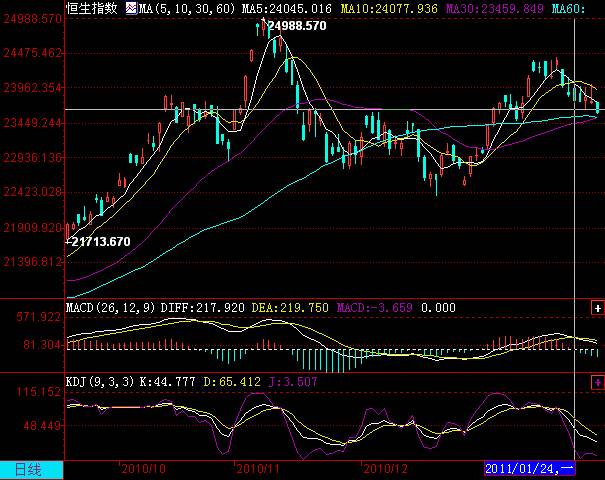This screenshot has height=480, width=605.
Task: Click the 2010/10 date axis label
Action: [143, 469]
